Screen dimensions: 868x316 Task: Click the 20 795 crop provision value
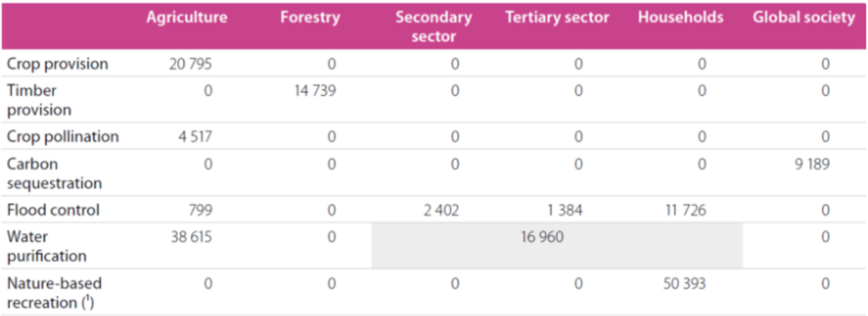tap(191, 64)
